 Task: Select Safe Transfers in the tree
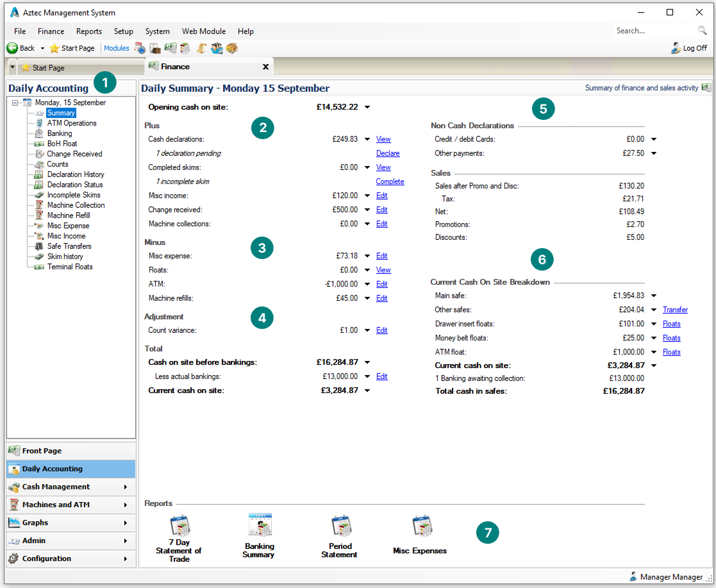click(x=69, y=246)
